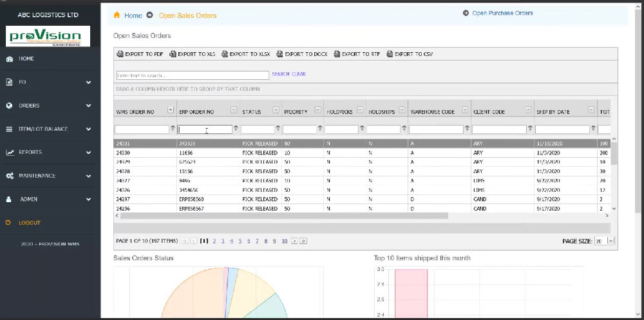Click the grid vertical scrollbar
The width and height of the screenshot is (644, 320).
click(x=614, y=153)
